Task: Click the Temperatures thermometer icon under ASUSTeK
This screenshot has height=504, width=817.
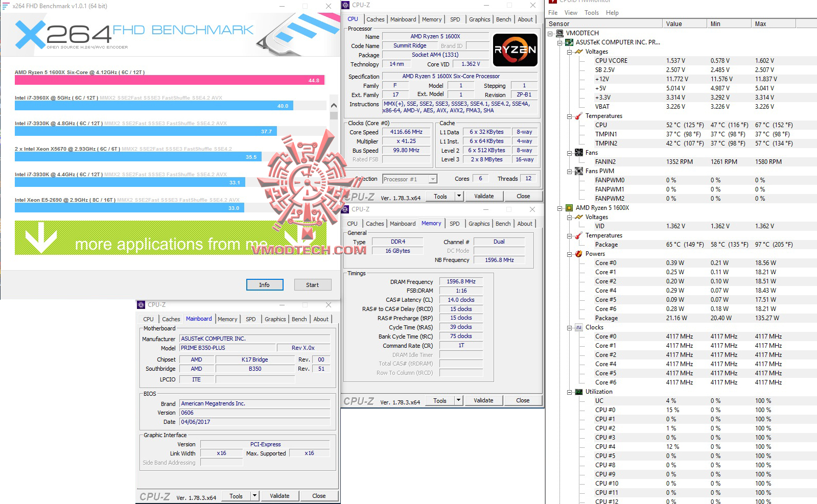Action: click(579, 116)
